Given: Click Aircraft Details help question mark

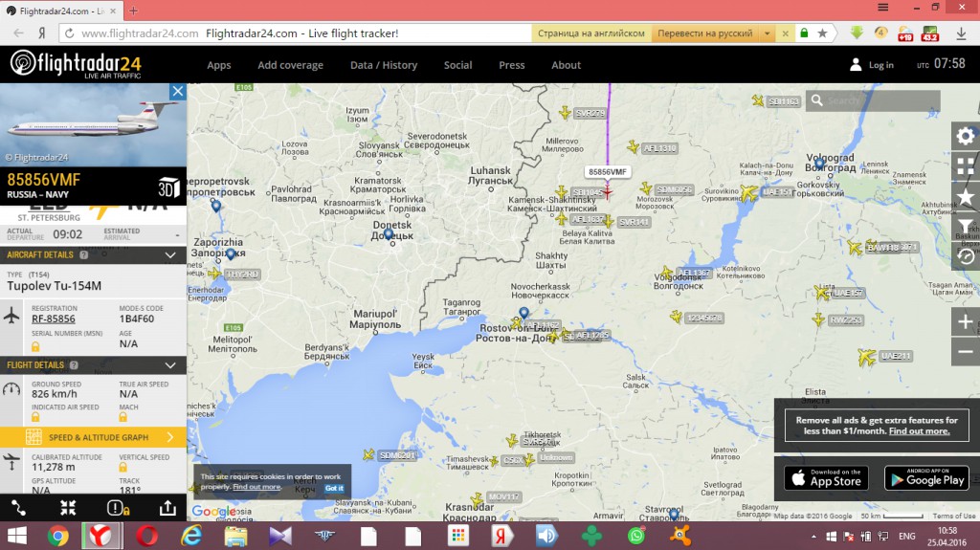Looking at the screenshot, I should tap(84, 255).
